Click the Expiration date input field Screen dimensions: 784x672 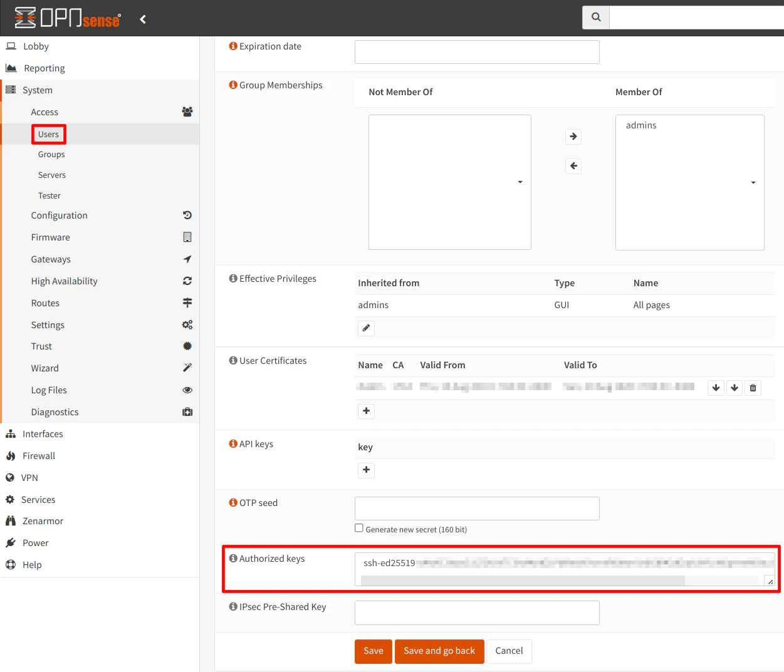(x=477, y=52)
